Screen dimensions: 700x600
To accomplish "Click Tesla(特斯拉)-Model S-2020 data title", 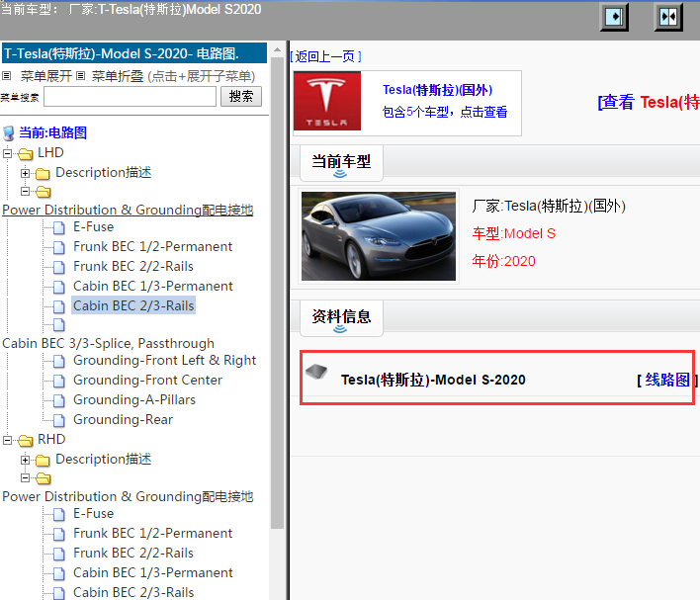I will (433, 380).
